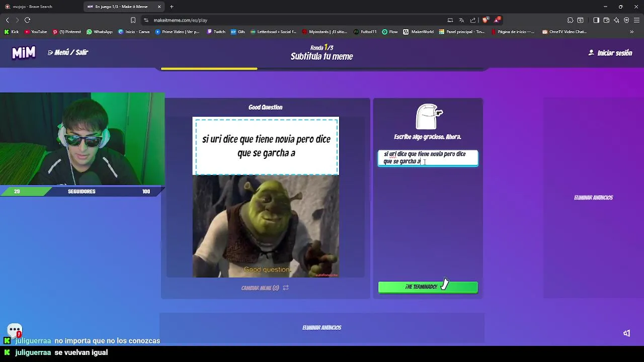The height and width of the screenshot is (362, 644).
Task: Share this page icon
Action: tap(473, 20)
